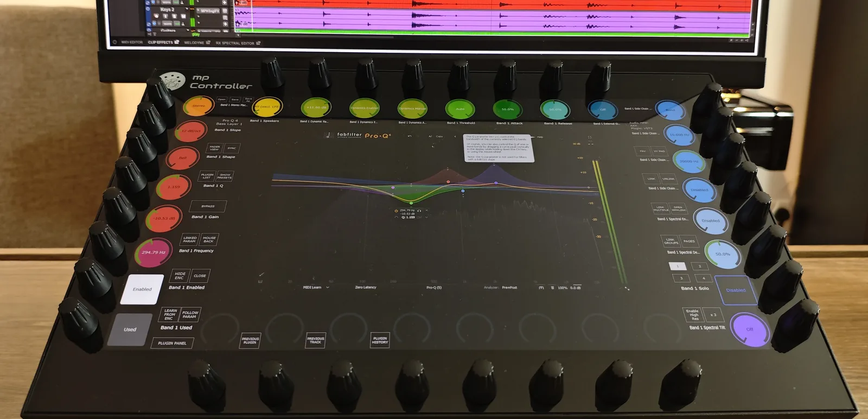The height and width of the screenshot is (419, 868).
Task: Tap the PAGES button
Action: (689, 242)
